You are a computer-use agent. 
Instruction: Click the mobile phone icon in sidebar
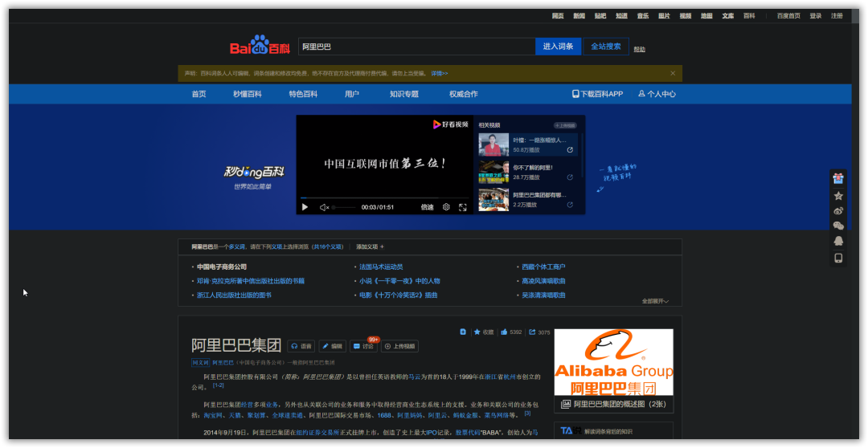[838, 258]
